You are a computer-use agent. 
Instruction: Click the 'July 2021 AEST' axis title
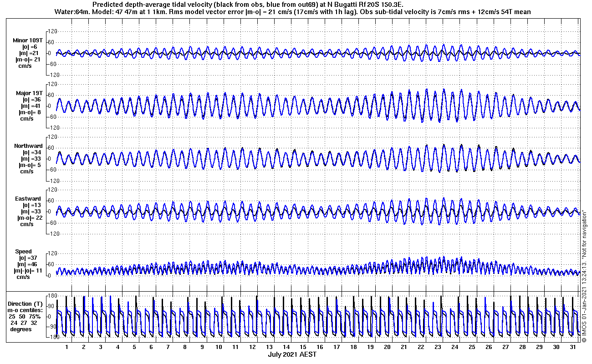click(292, 354)
